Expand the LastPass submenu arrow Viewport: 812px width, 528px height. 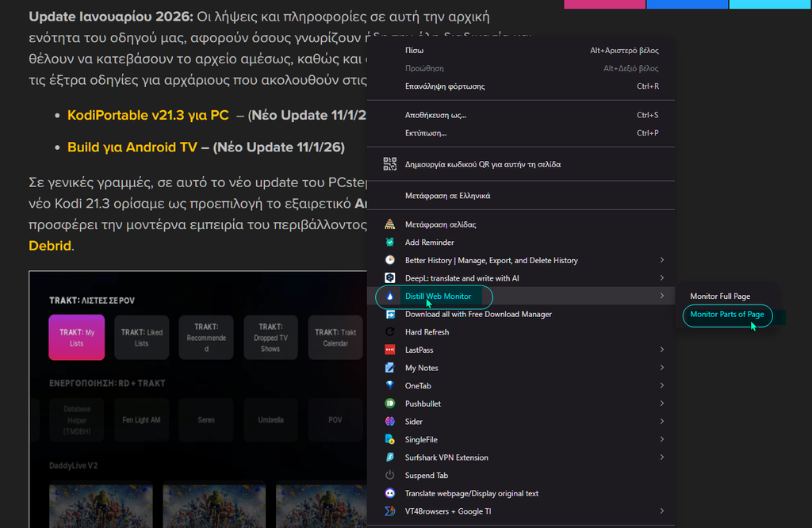pos(662,350)
